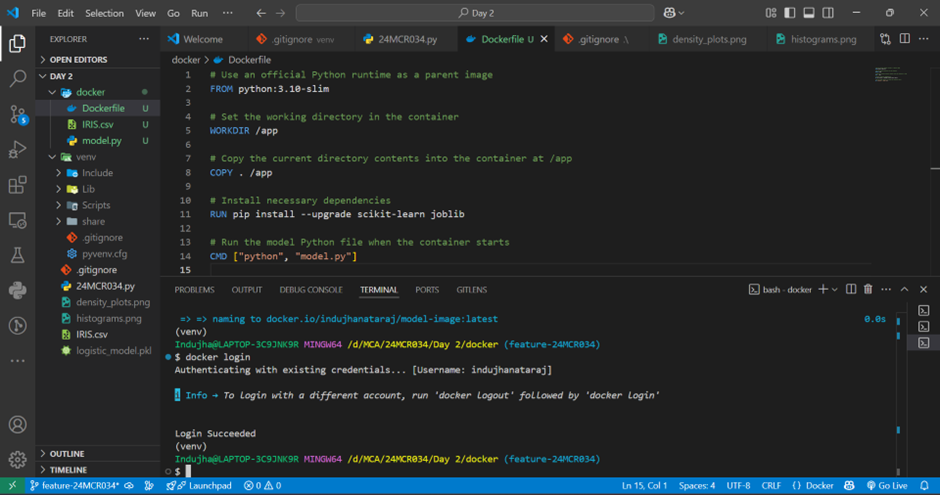This screenshot has width=940, height=495.
Task: Show additional activity bar views ellipsis
Action: 17,361
